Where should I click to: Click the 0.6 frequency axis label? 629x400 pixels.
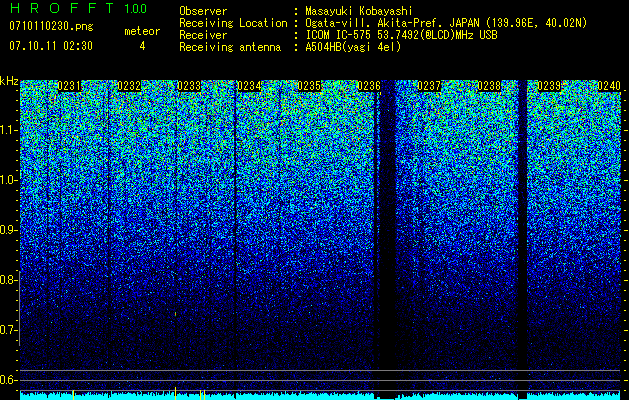click(9, 380)
